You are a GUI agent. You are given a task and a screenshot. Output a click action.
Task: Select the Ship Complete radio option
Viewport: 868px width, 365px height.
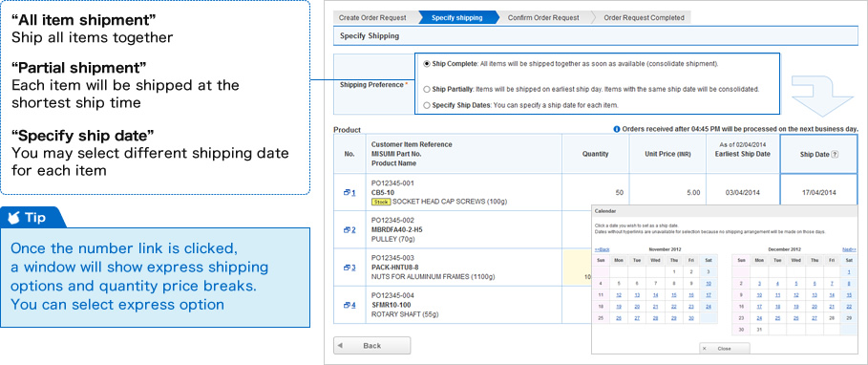[426, 64]
